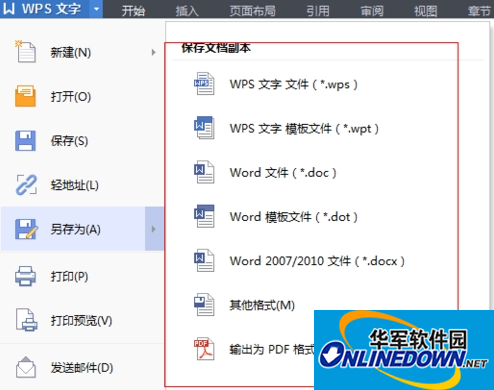Click the Print Preview icon
The height and width of the screenshot is (390, 494).
pos(26,320)
